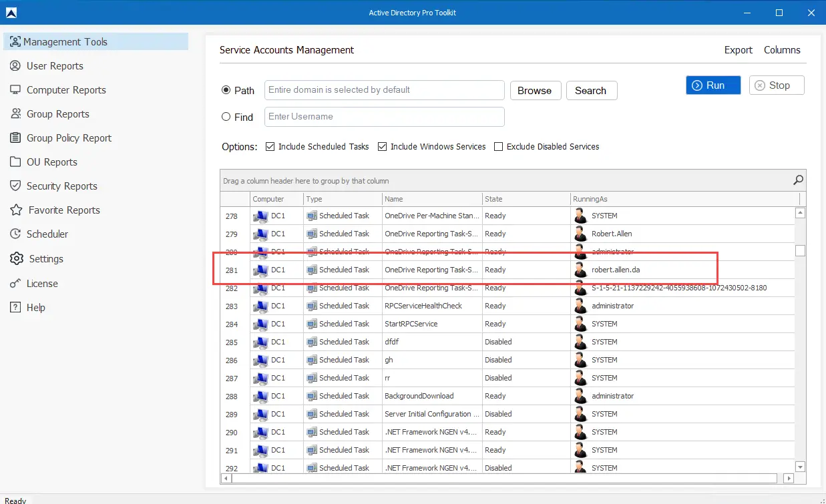This screenshot has height=504, width=826.
Task: Sort by the RunningAs column header
Action: click(x=685, y=199)
